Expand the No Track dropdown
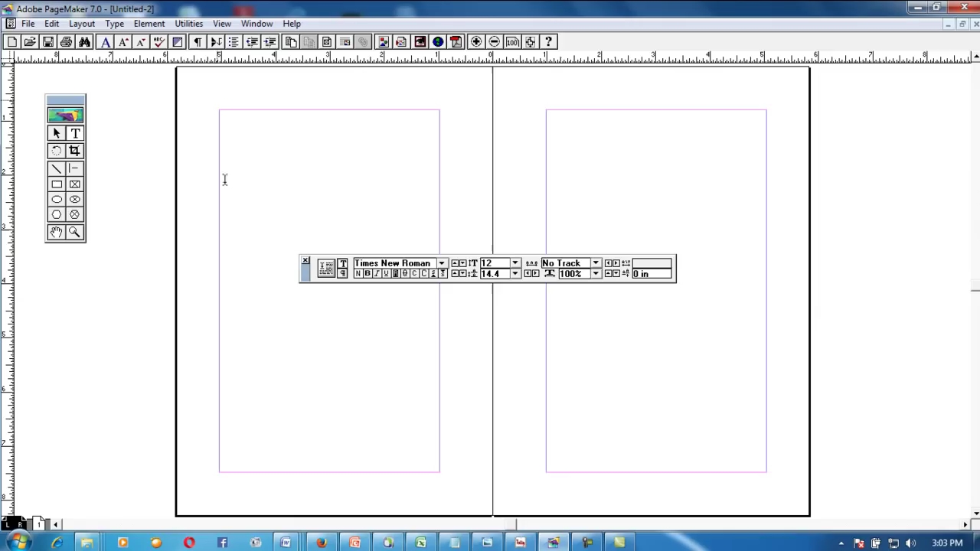Viewport: 980px width, 551px height. 596,263
